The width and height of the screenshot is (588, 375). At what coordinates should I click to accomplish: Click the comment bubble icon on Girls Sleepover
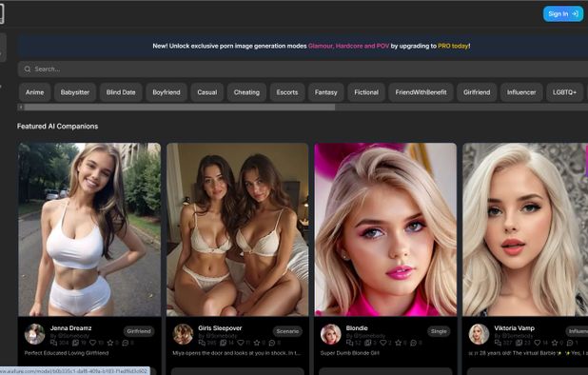coord(272,343)
